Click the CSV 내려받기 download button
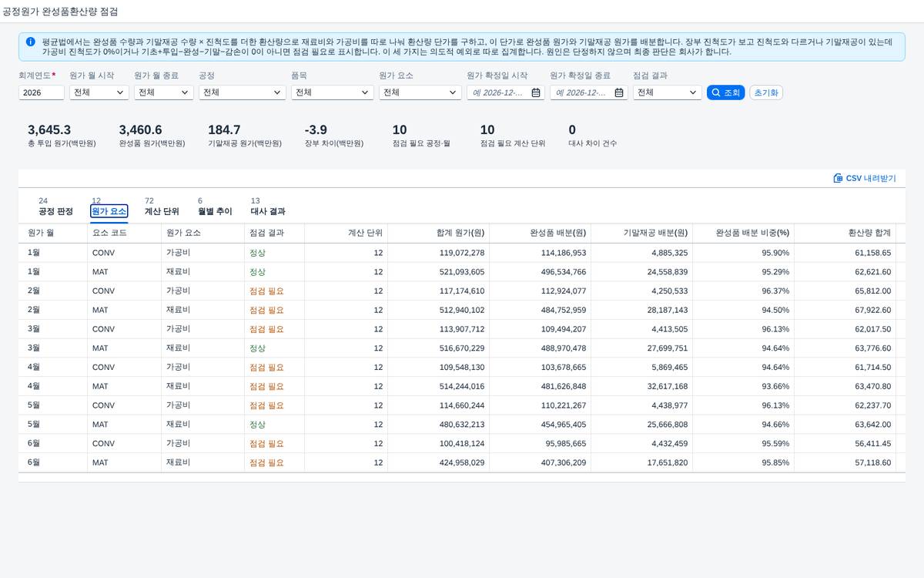Viewport: 924px width, 578px height. click(865, 178)
